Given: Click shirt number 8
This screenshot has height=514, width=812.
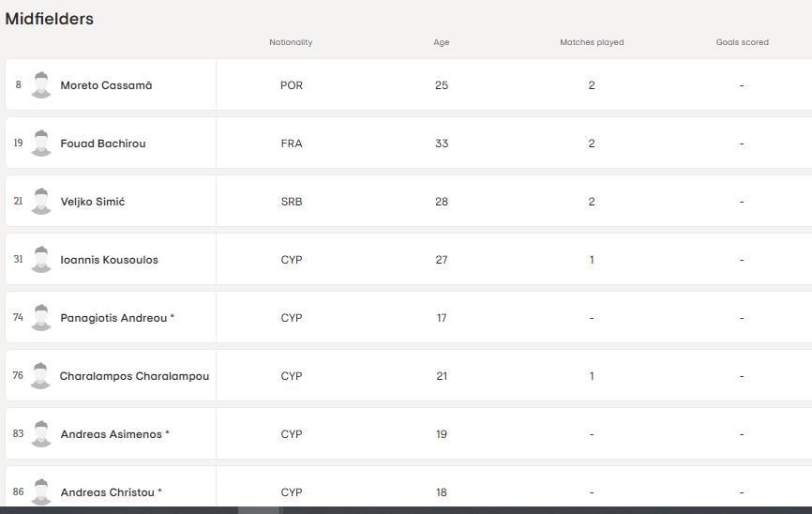Looking at the screenshot, I should click(x=18, y=84).
